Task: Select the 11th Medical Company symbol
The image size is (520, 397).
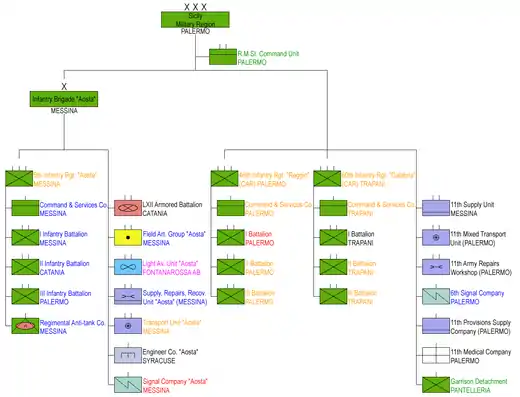Action: (x=436, y=355)
